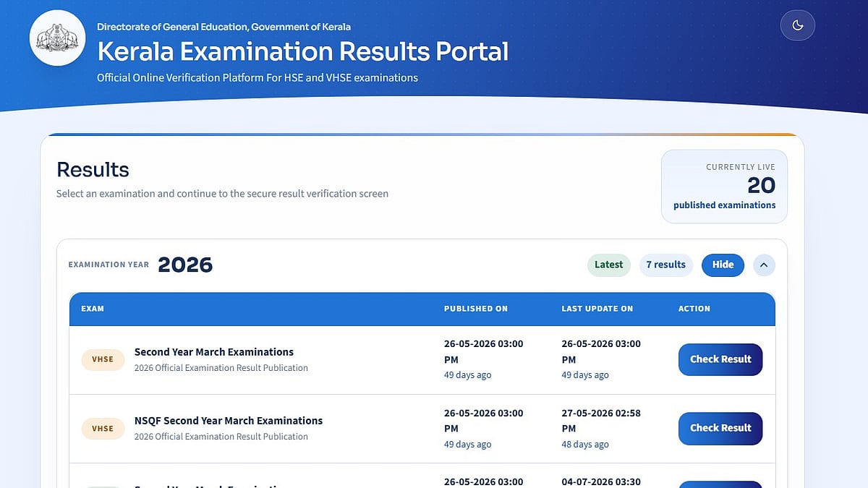The height and width of the screenshot is (488, 868).
Task: Click the Official Online Verification Platform subtitle
Action: pyautogui.click(x=258, y=77)
